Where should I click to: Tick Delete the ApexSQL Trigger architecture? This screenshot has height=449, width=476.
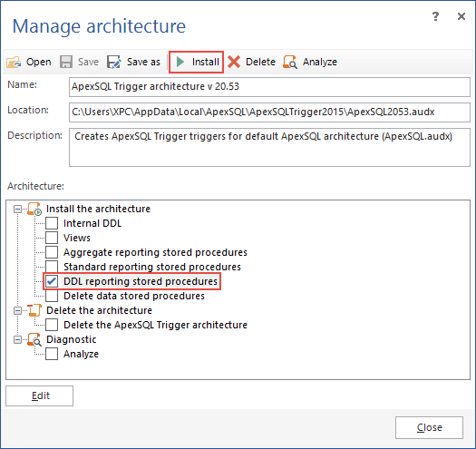[x=52, y=325]
